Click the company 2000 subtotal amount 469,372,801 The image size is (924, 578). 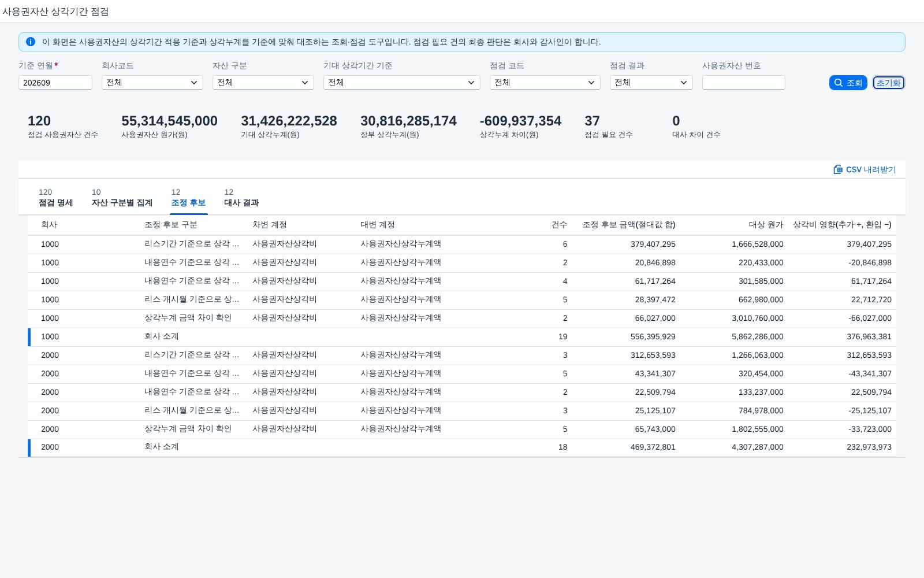coord(653,447)
